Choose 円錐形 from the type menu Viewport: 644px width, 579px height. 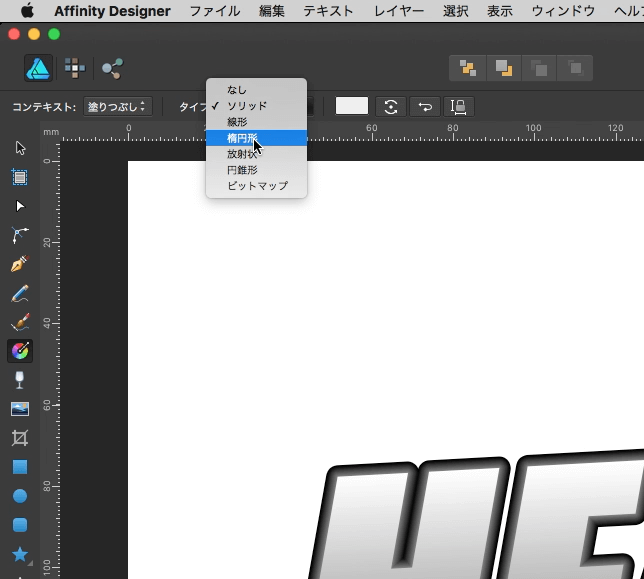256,170
